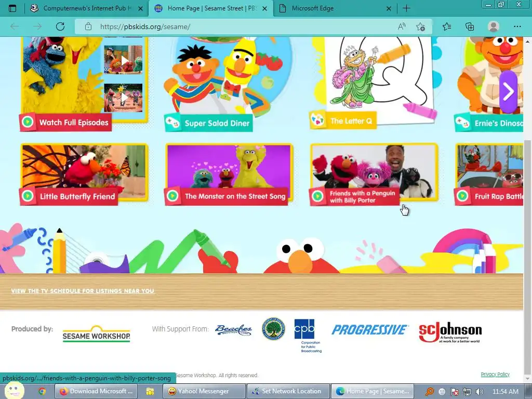532x399 pixels.
Task: Select the Home Page Sesame Street tab
Action: tap(210, 8)
